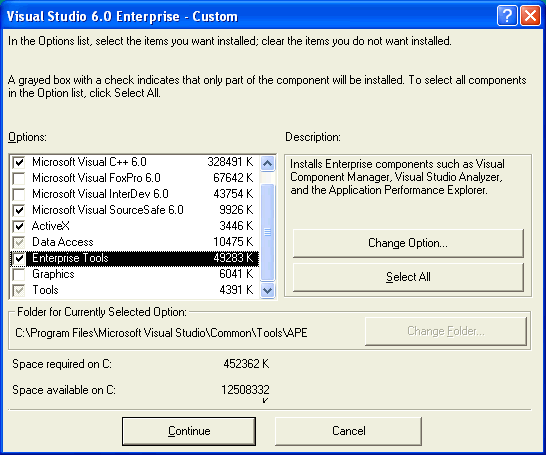Check the Microsoft Visual InterDev 6.0 checkbox

19,194
